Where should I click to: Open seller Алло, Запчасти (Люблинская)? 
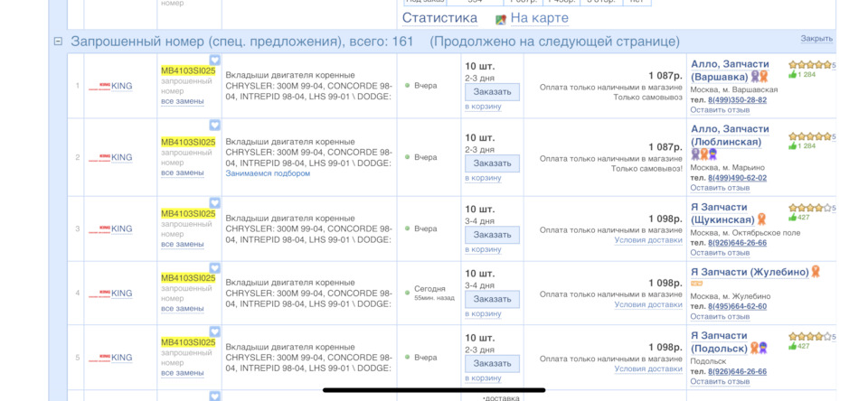coord(730,135)
